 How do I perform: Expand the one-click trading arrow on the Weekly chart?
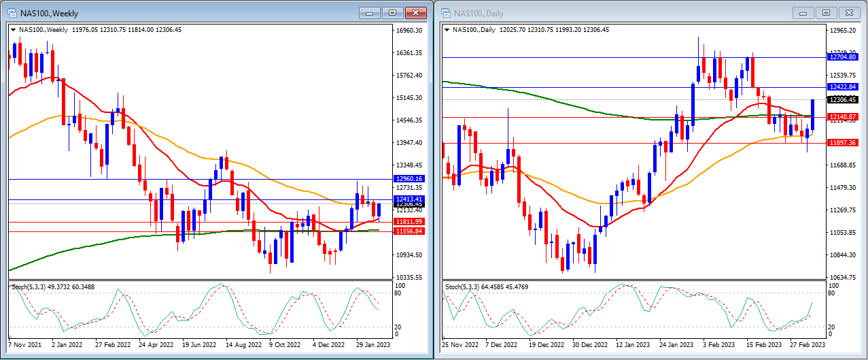[x=12, y=30]
